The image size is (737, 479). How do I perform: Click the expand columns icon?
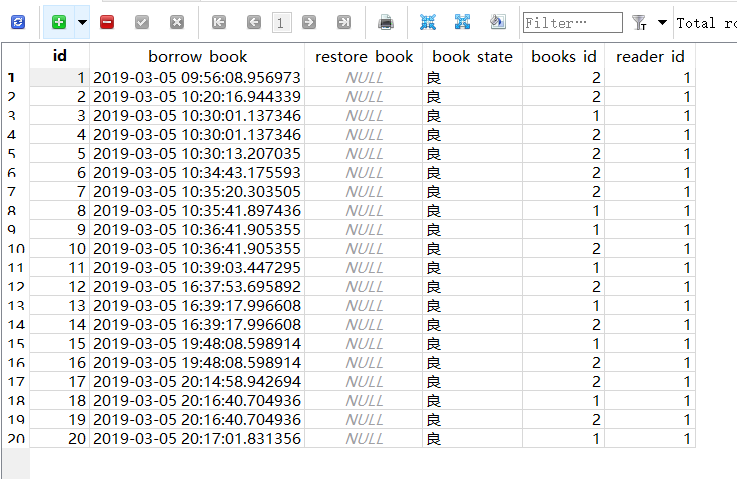click(x=463, y=22)
